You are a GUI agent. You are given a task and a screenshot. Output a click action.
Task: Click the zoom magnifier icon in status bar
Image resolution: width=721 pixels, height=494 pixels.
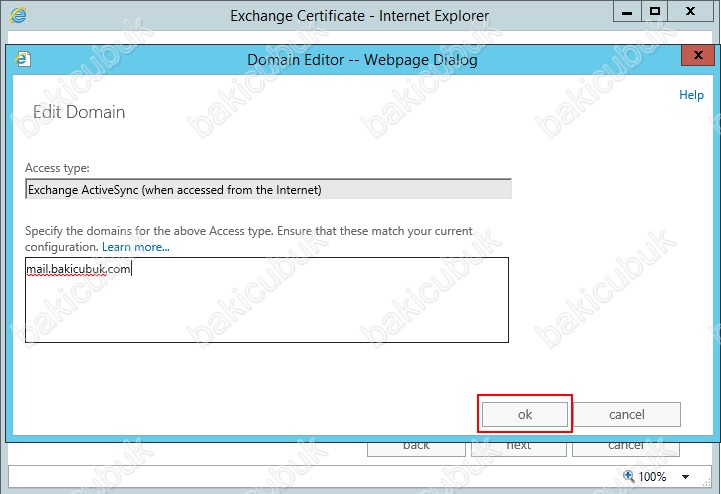coord(629,476)
